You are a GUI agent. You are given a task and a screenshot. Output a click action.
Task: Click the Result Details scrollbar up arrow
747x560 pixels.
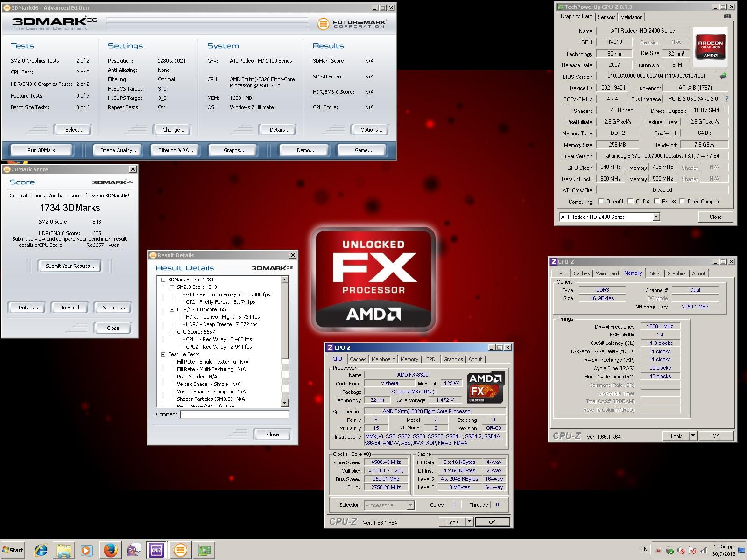pyautogui.click(x=285, y=280)
